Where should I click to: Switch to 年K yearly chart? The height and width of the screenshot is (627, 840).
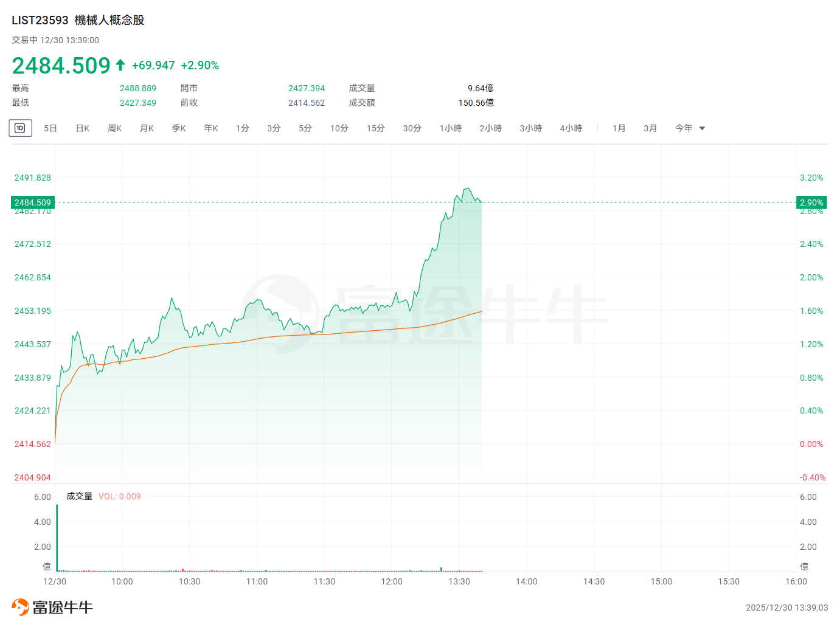pyautogui.click(x=211, y=128)
